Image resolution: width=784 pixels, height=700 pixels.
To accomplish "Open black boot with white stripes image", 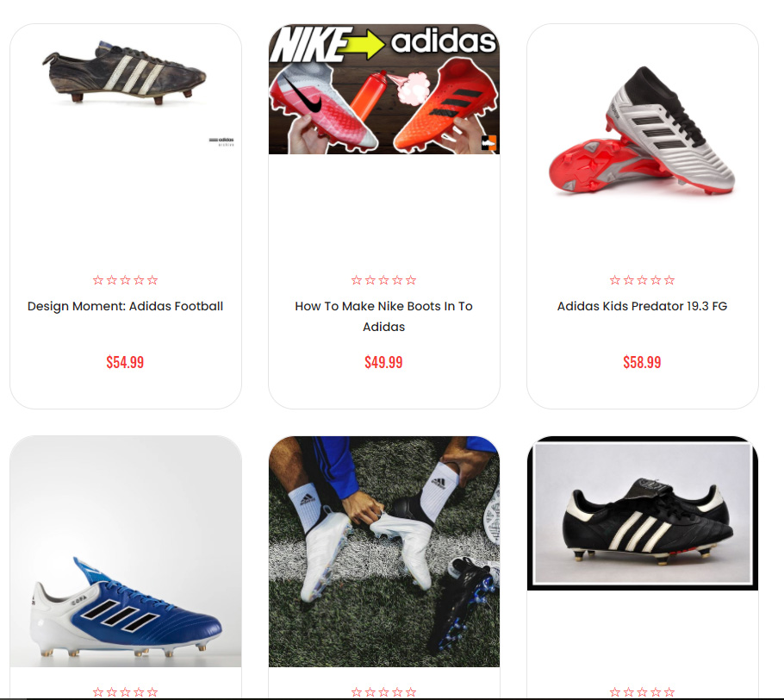I will tap(643, 514).
